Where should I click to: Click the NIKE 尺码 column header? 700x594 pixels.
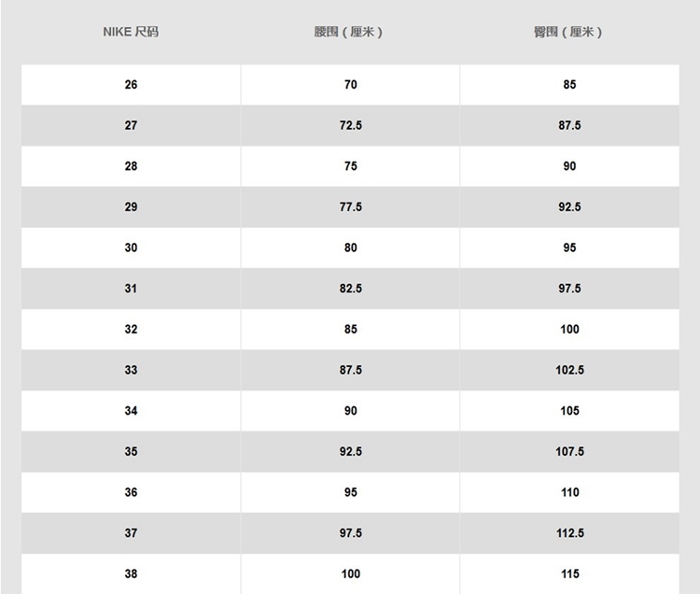pos(131,33)
